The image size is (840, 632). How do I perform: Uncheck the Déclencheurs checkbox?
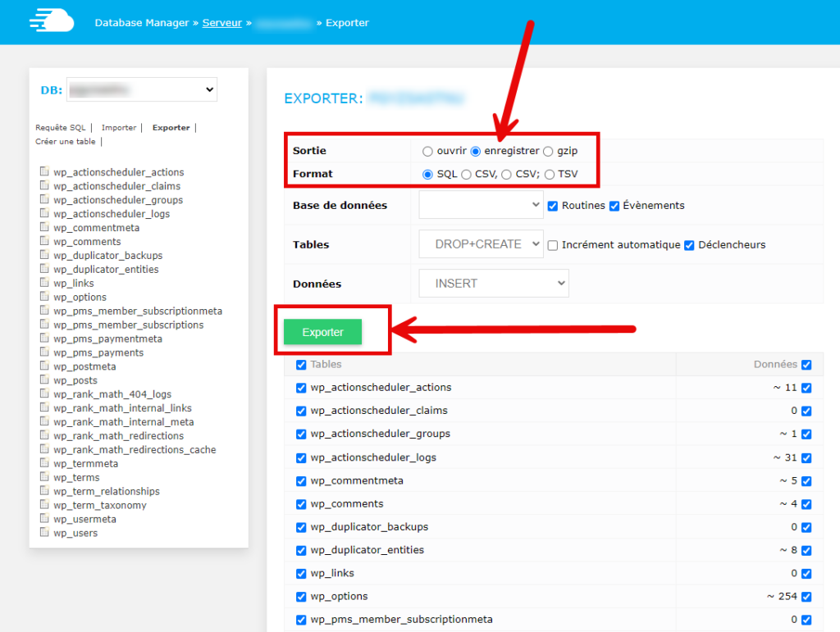(689, 245)
